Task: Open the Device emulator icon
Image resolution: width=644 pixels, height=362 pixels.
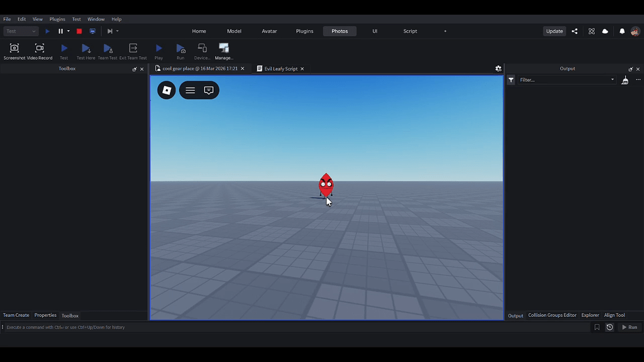Action: click(x=202, y=48)
